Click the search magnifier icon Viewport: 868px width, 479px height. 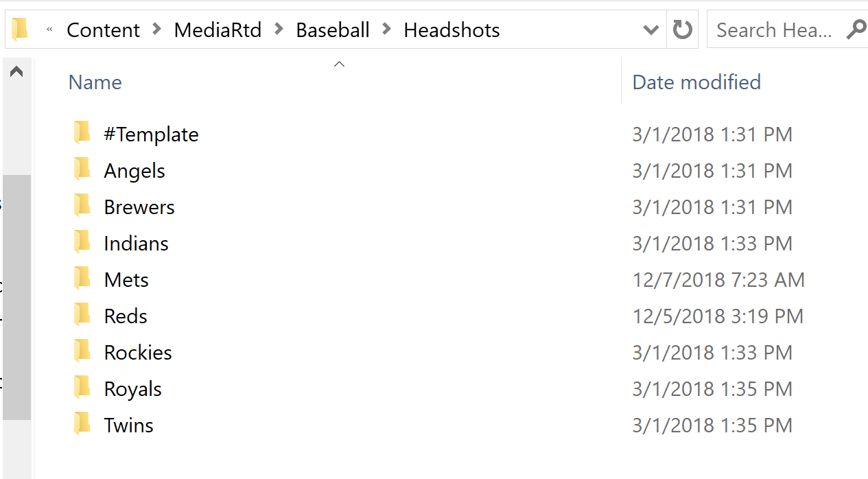(856, 30)
